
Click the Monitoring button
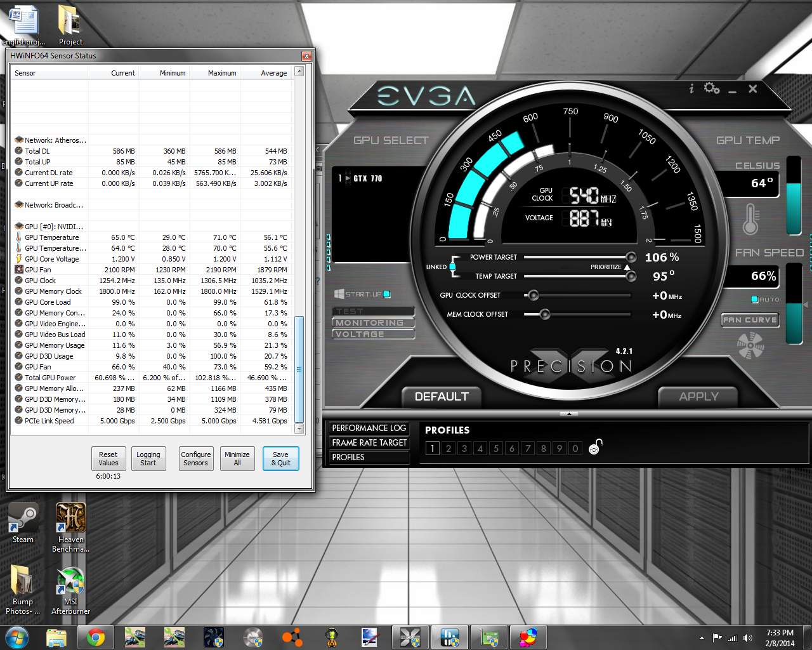[374, 323]
